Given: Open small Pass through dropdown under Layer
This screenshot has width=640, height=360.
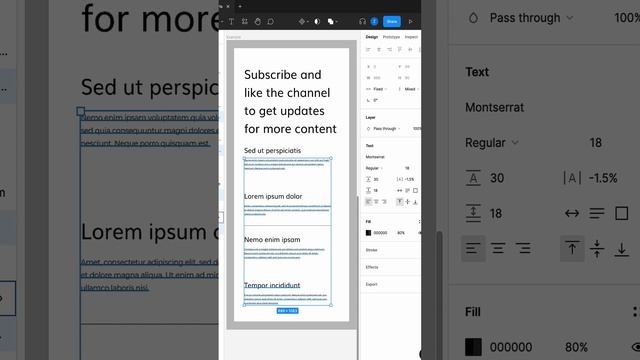Looking at the screenshot, I should (x=387, y=129).
